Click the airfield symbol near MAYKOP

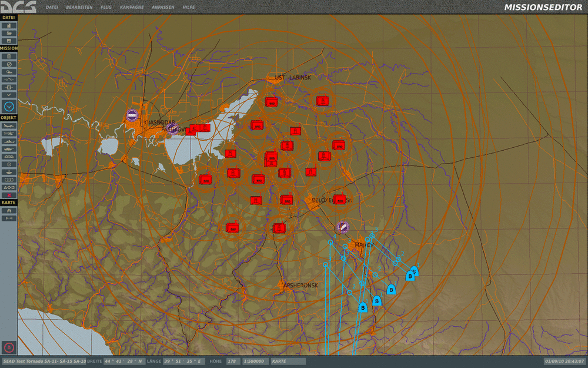pos(343,226)
